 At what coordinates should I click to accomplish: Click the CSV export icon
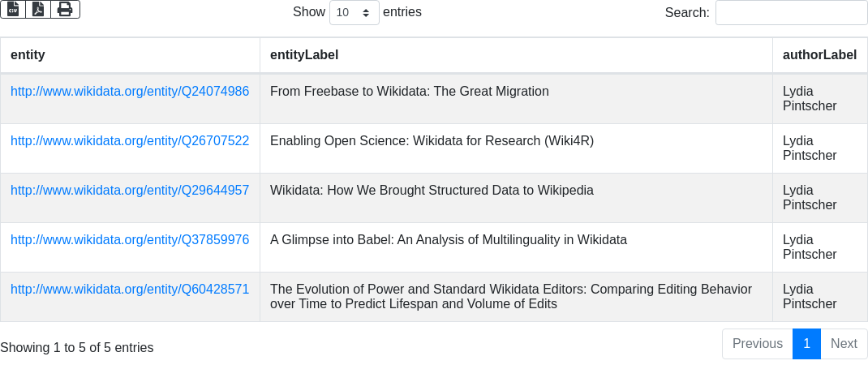click(13, 9)
